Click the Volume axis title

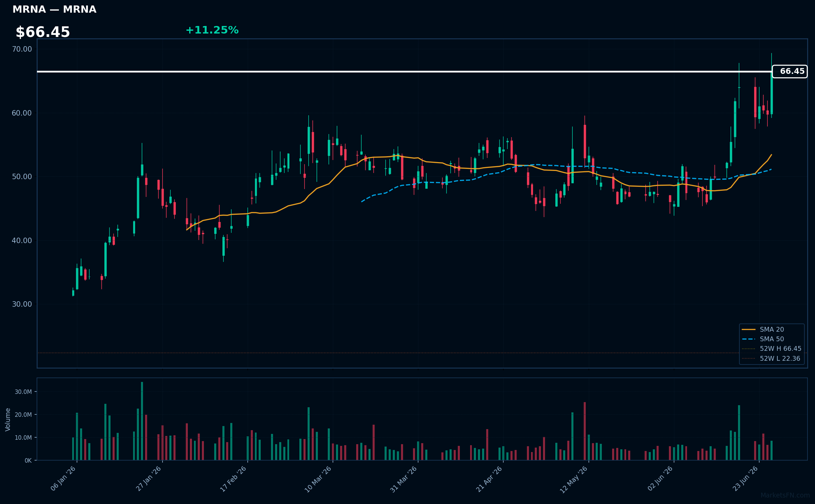tap(8, 420)
